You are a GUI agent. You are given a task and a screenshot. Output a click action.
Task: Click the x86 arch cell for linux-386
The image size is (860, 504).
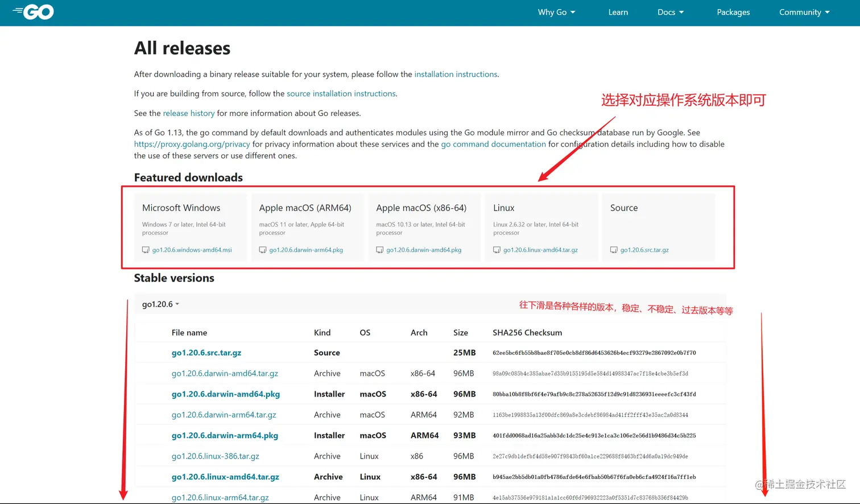pos(417,456)
